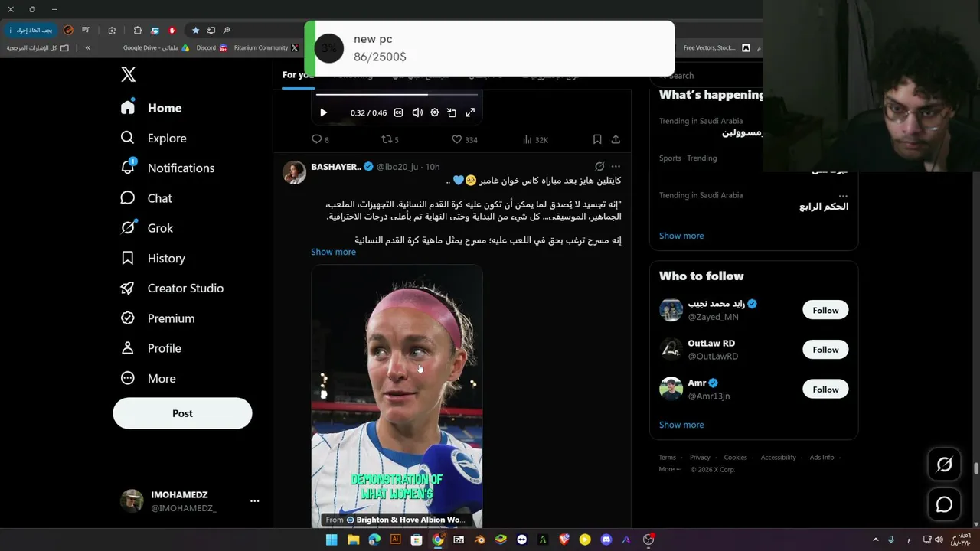Open the Ads Info footer link

[822, 458]
